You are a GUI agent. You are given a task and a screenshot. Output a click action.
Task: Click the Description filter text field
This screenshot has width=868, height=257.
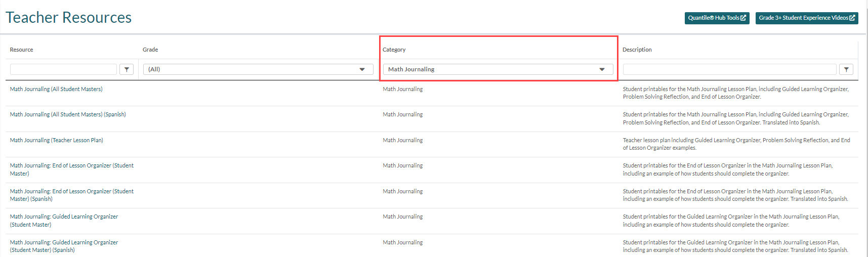pos(729,69)
